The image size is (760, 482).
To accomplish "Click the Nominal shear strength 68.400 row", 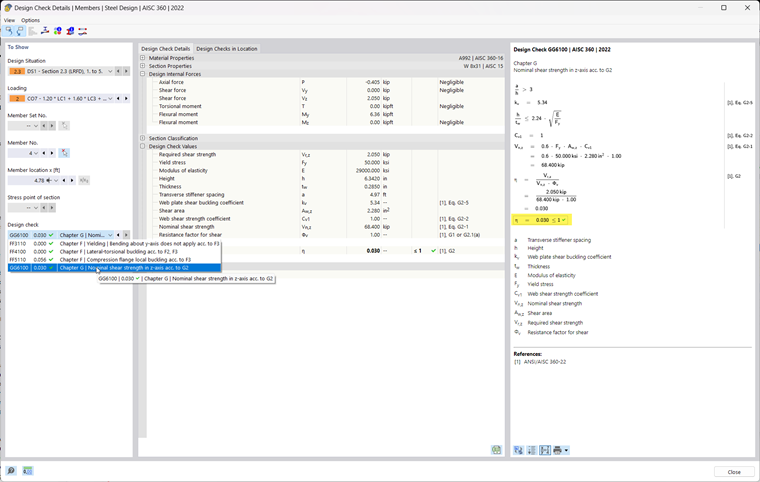I will [x=326, y=226].
